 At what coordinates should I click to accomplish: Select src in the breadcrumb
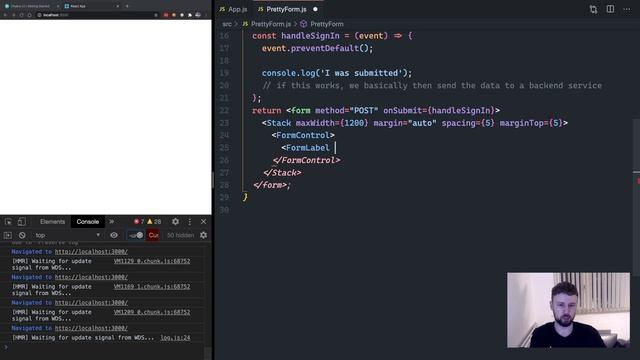click(227, 24)
